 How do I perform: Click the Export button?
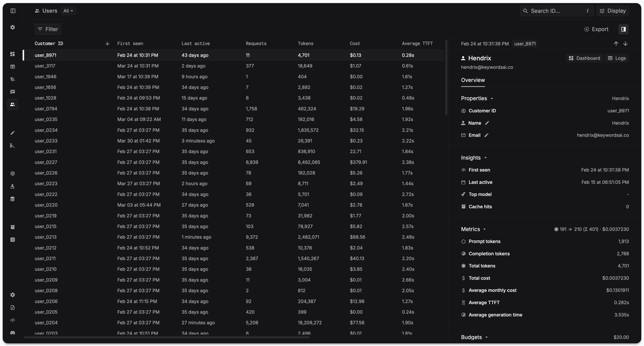pos(597,29)
